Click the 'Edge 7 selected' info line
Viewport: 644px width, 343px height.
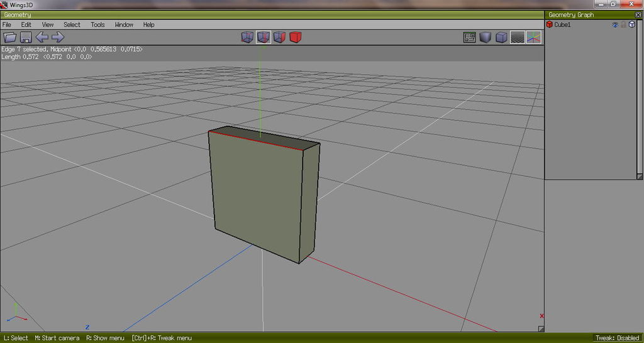coord(72,49)
